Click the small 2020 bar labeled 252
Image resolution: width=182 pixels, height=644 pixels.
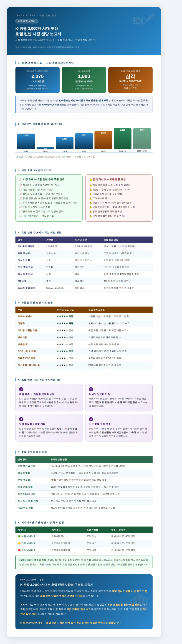click(45, 148)
